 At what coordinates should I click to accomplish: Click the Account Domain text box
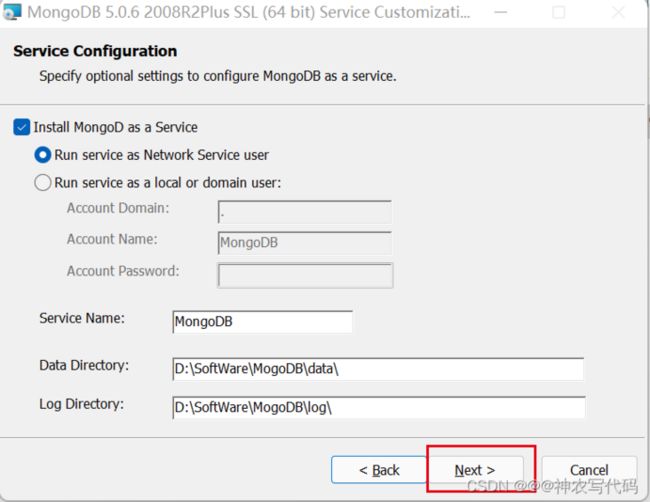305,212
